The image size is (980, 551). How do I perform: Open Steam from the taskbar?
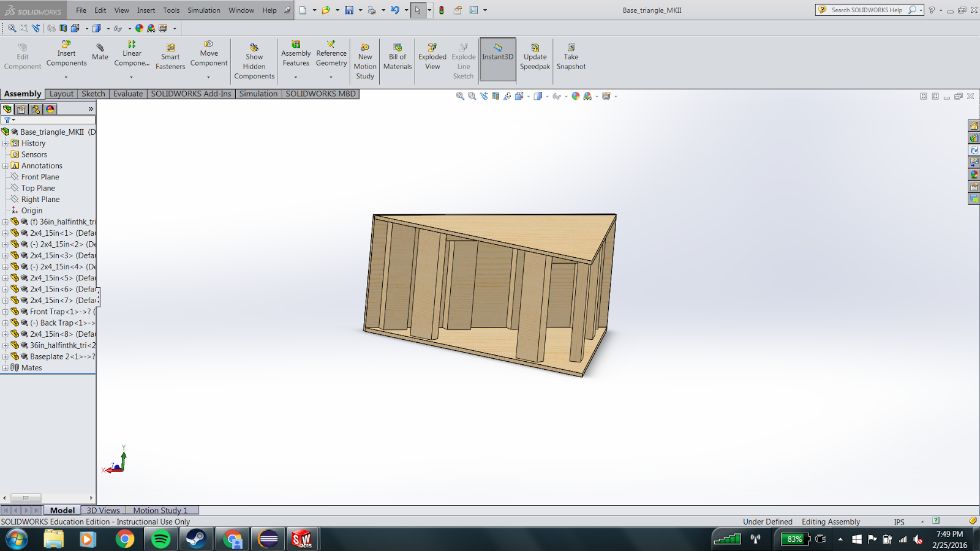tap(196, 539)
